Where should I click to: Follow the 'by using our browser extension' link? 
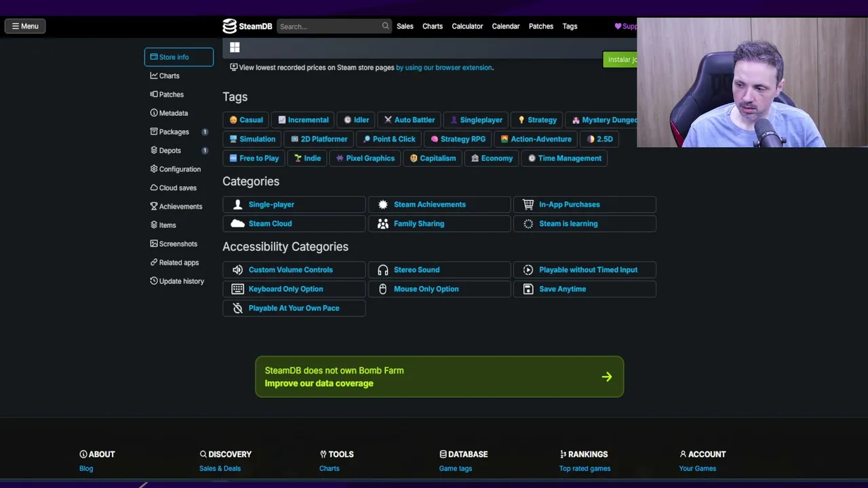pos(443,68)
